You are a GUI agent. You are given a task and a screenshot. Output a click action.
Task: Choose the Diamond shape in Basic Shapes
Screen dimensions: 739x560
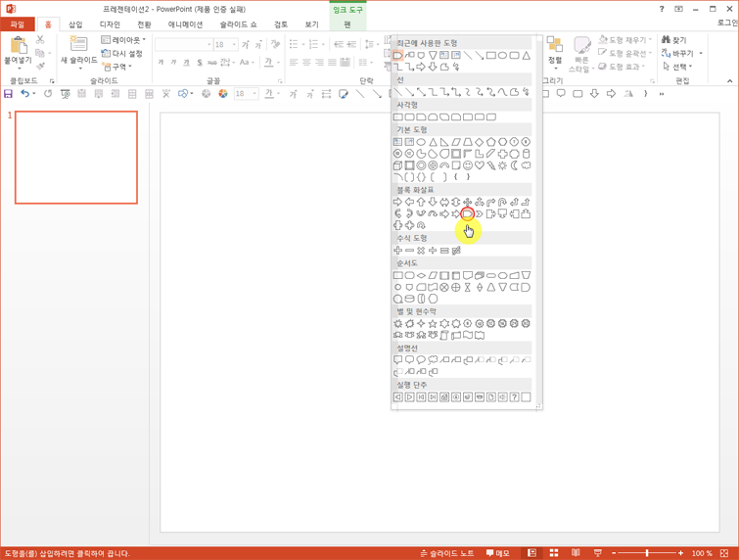[x=479, y=142]
